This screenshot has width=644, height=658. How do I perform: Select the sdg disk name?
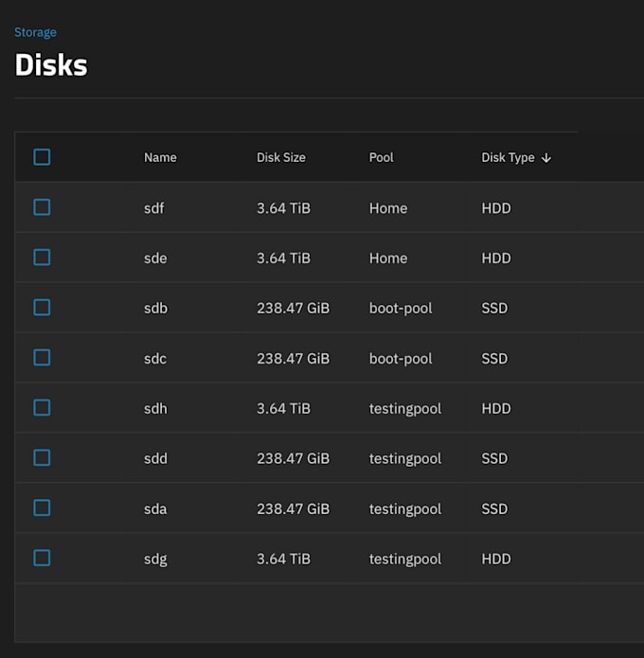click(155, 560)
